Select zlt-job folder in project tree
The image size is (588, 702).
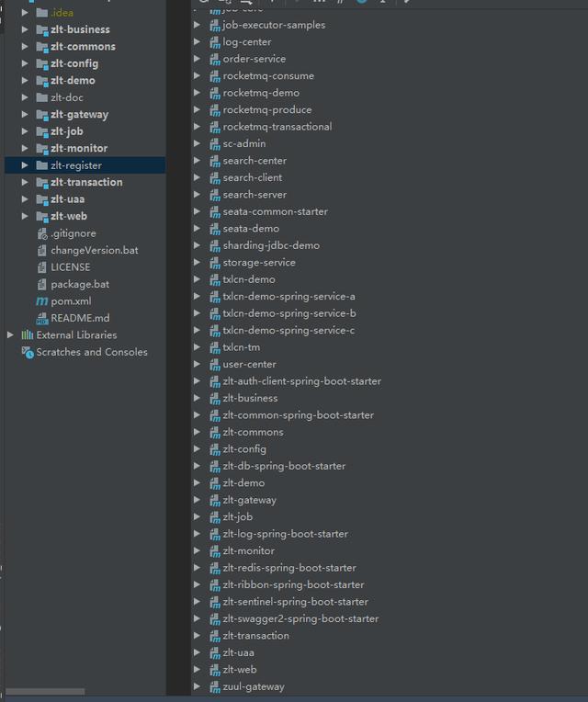(67, 131)
